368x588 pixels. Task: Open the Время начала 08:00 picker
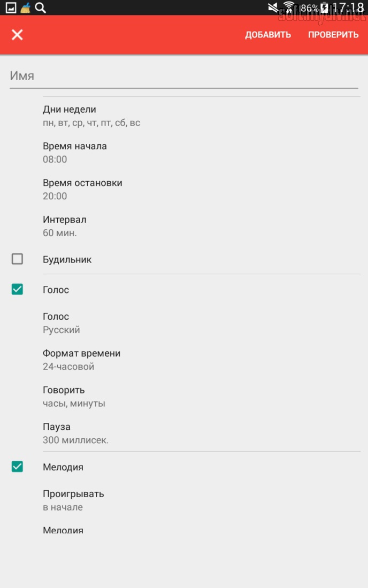click(x=184, y=153)
